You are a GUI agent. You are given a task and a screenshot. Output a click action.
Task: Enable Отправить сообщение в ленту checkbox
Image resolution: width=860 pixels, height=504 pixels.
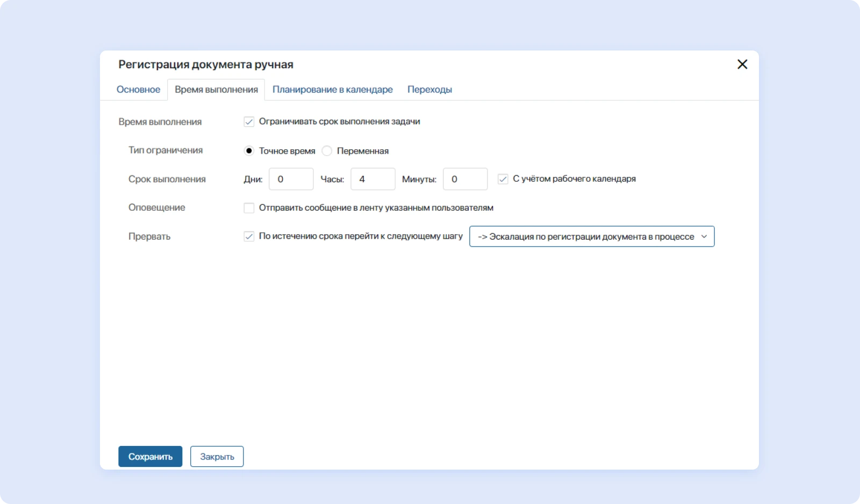249,208
